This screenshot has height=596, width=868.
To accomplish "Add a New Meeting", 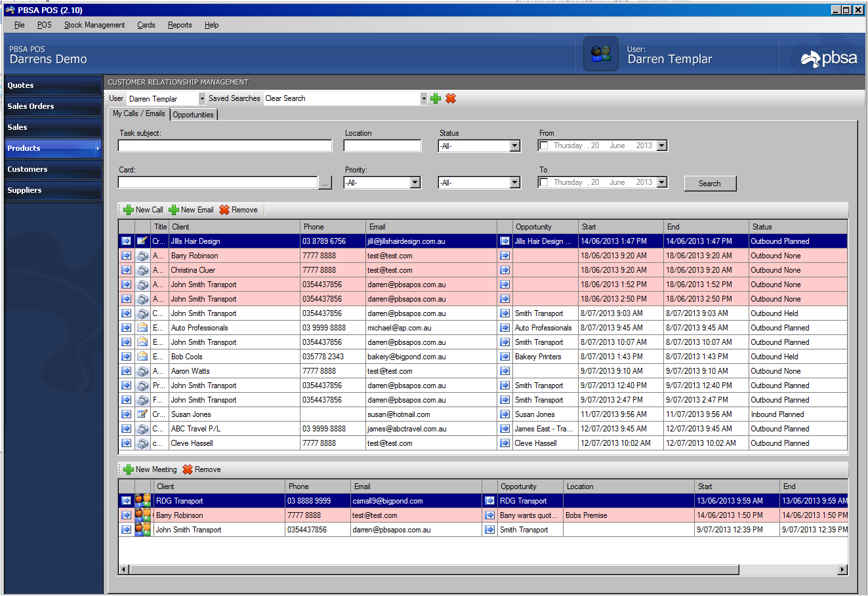I will tap(150, 469).
